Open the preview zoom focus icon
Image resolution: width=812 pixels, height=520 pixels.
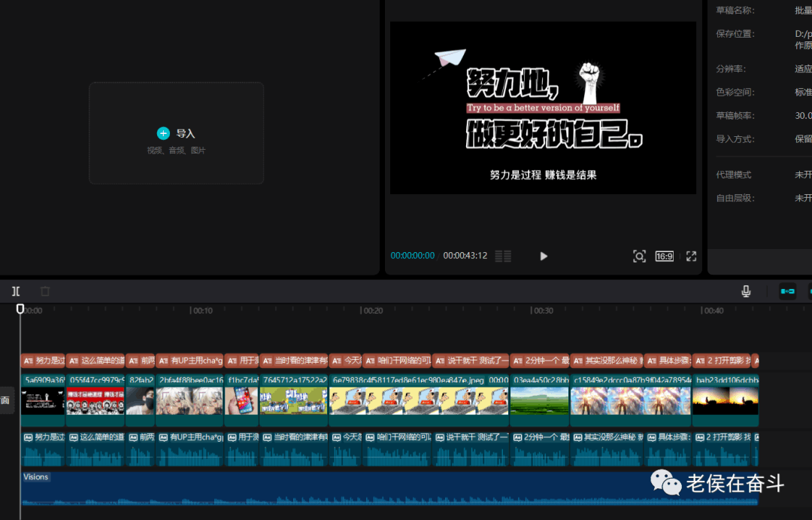pos(639,256)
